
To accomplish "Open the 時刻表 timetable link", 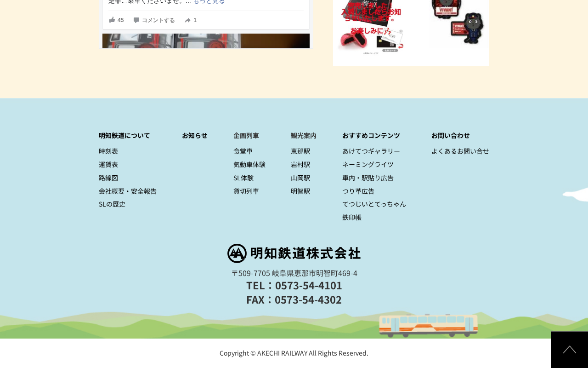I will pyautogui.click(x=108, y=151).
